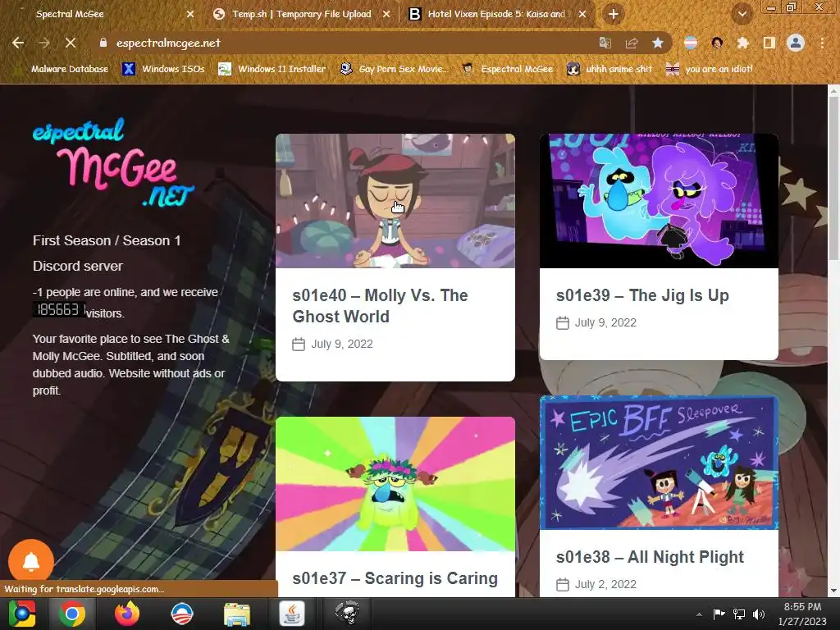
Task: Go back to the previous page
Action: pos(18,43)
